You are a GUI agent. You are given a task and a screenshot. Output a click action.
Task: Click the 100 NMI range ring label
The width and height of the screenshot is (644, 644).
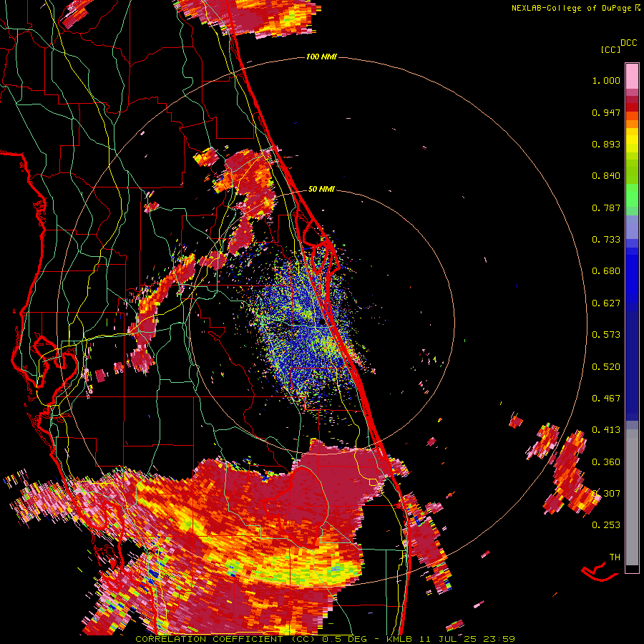pos(321,57)
